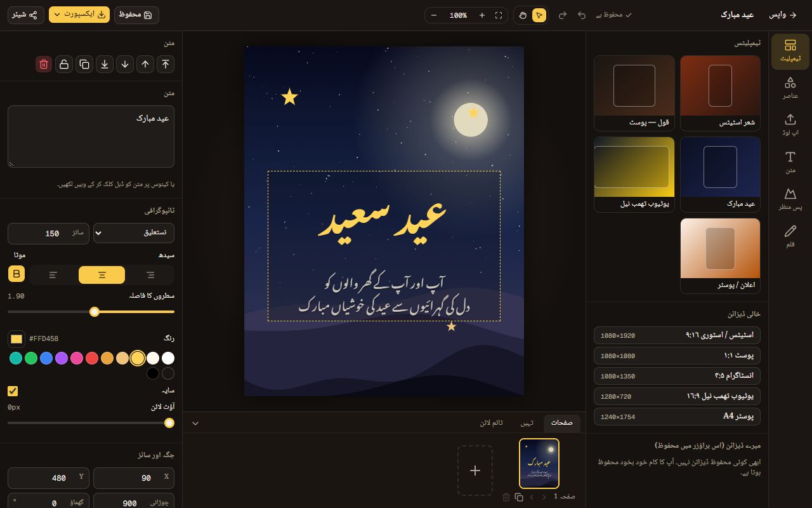Click the unlock padlock icon
The width and height of the screenshot is (812, 508).
point(64,64)
